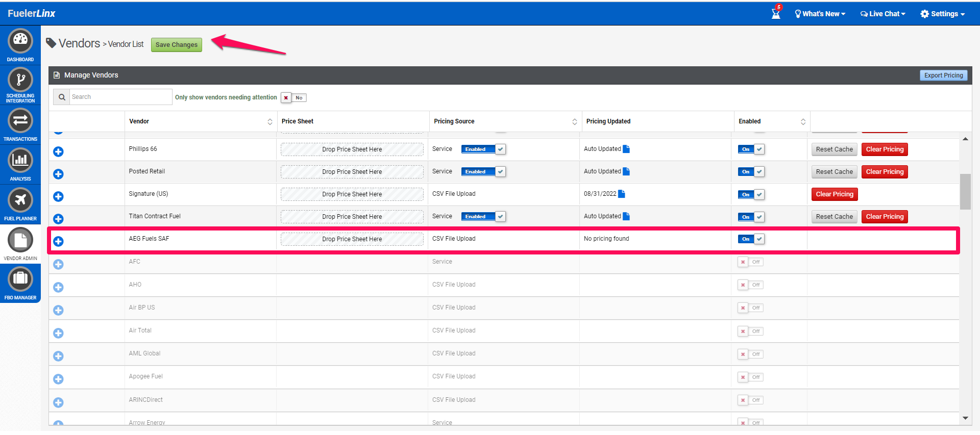Image resolution: width=980 pixels, height=435 pixels.
Task: Clear Pricing for Posted Retail
Action: (x=885, y=172)
